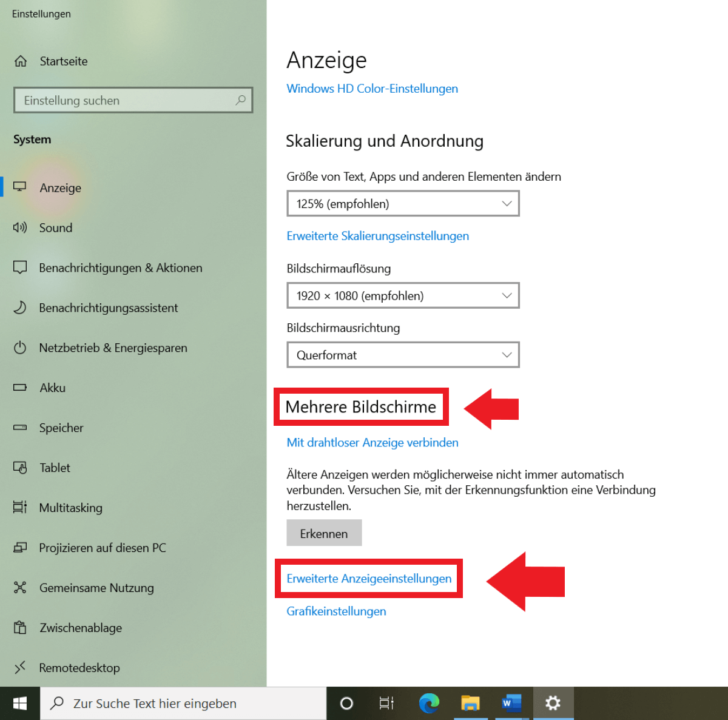Screen dimensions: 728x720
Task: Click the taskbar search box
Action: 183,704
